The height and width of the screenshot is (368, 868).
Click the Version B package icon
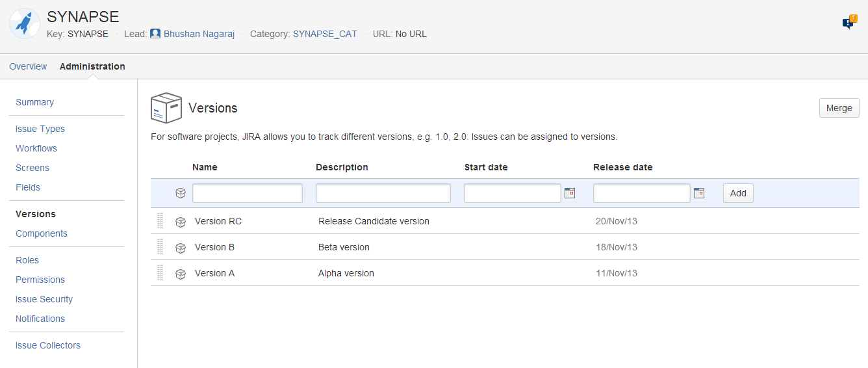coord(181,248)
